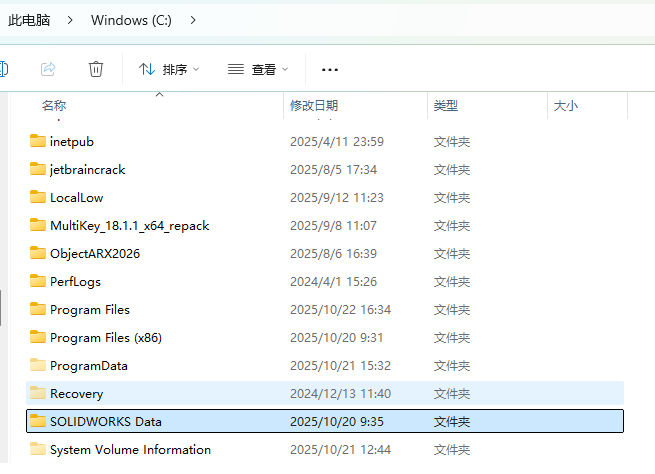This screenshot has height=474, width=655.
Task: Click 文件夹 type in the Recovery row
Action: click(x=452, y=393)
